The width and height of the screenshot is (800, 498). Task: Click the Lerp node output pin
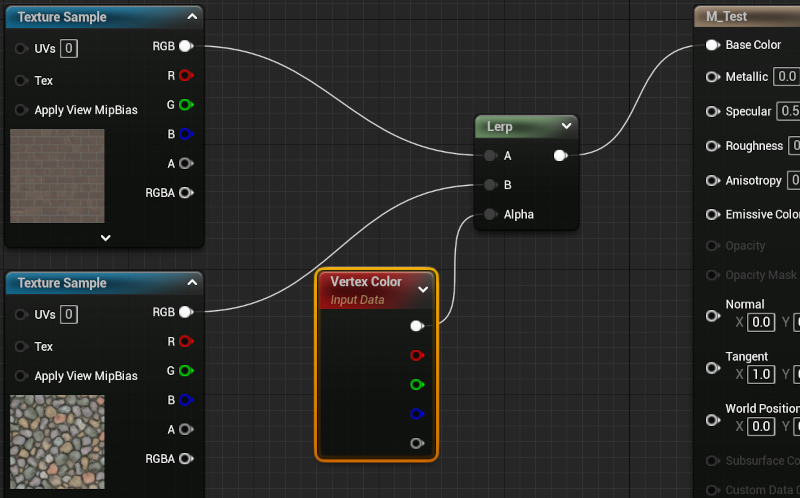click(x=560, y=155)
